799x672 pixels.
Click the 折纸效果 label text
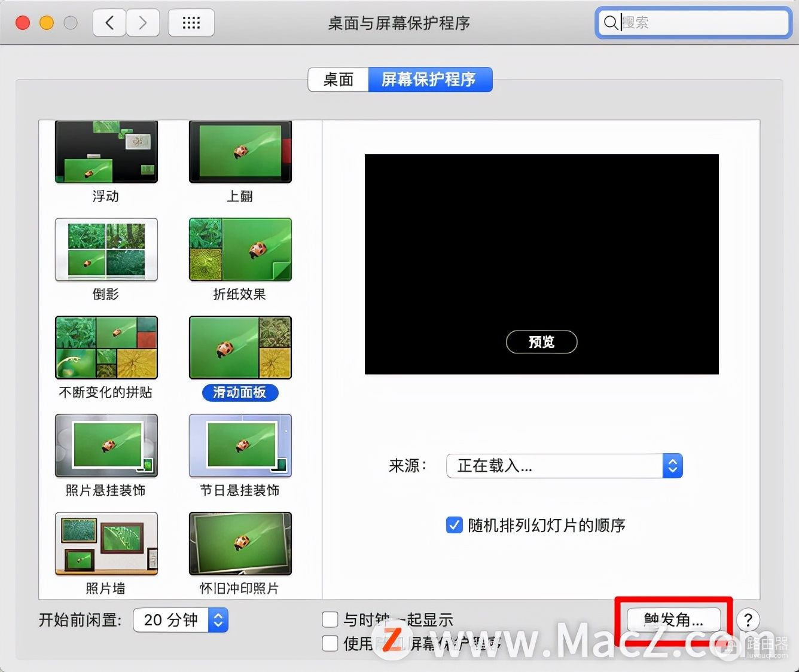pyautogui.click(x=240, y=294)
